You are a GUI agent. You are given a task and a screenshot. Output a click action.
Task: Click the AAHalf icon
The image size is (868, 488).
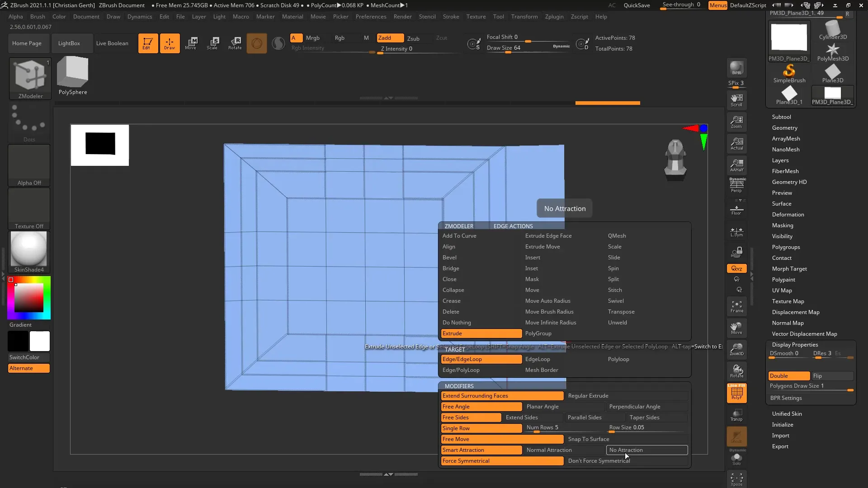pos(736,165)
